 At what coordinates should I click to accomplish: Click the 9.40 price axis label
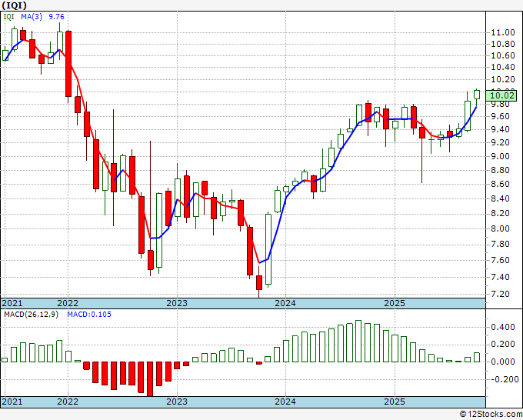pos(500,129)
